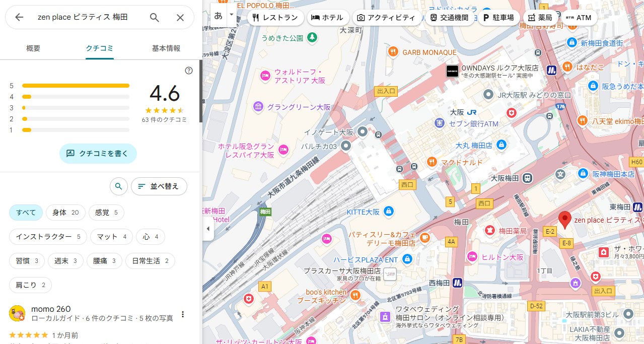Click the back arrow in search box
Viewport: 644px width, 344px height.
19,17
